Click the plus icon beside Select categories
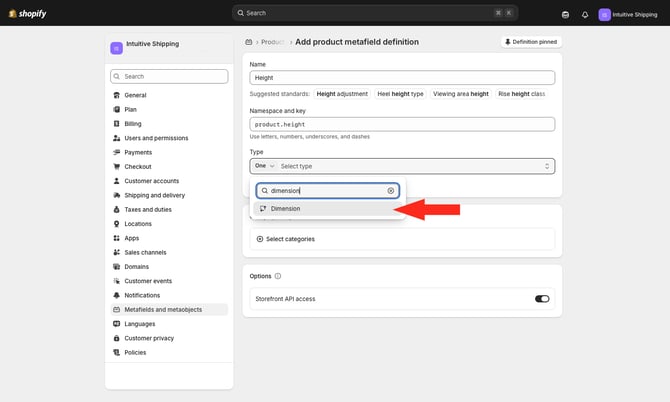Image resolution: width=670 pixels, height=402 pixels. (x=260, y=239)
